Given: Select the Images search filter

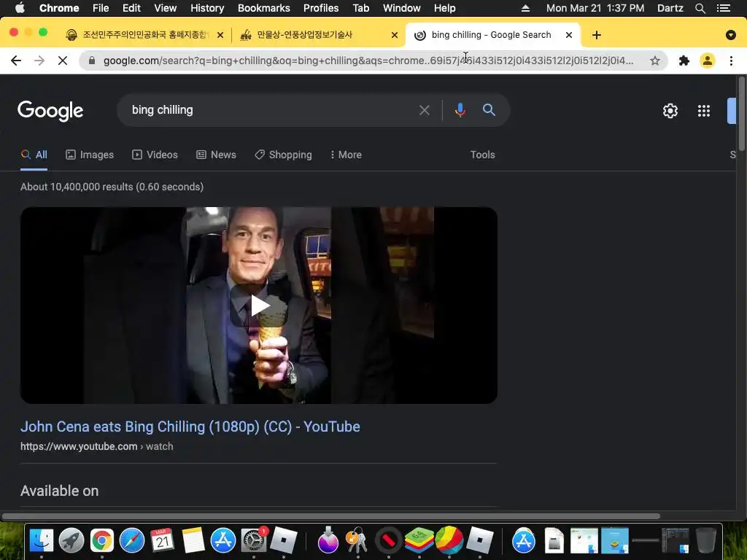Looking at the screenshot, I should [90, 155].
